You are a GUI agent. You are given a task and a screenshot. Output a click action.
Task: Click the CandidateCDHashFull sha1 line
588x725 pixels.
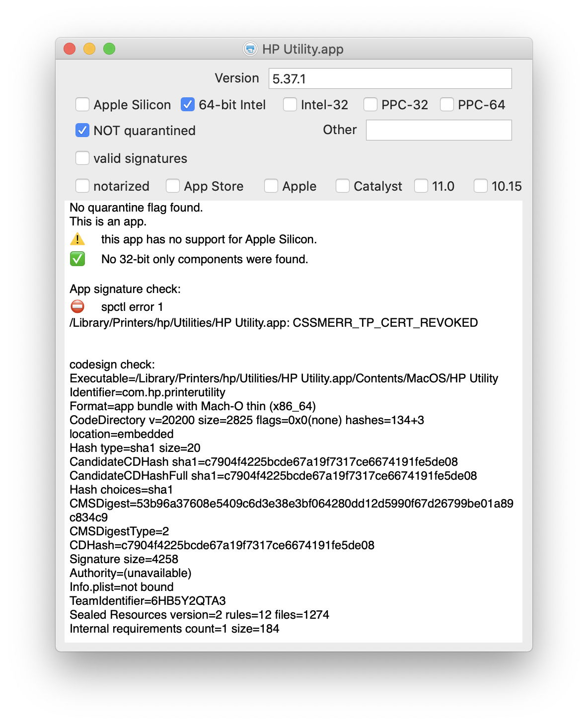click(x=273, y=476)
